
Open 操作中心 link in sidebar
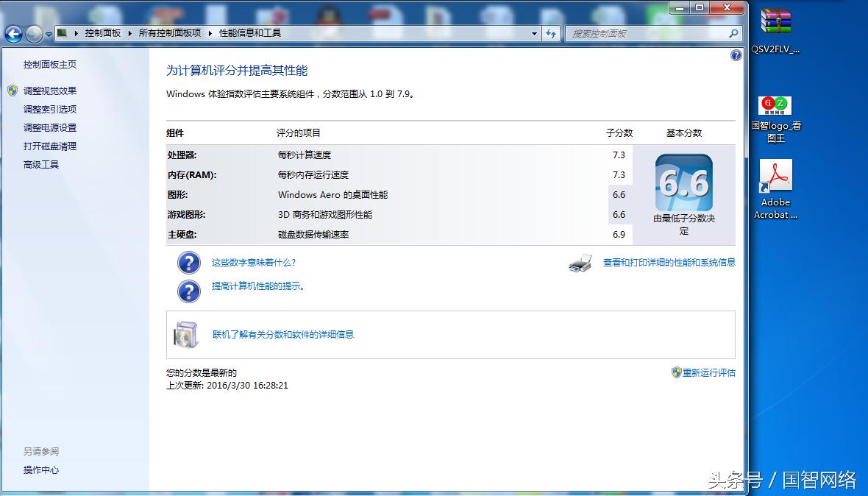[x=41, y=470]
